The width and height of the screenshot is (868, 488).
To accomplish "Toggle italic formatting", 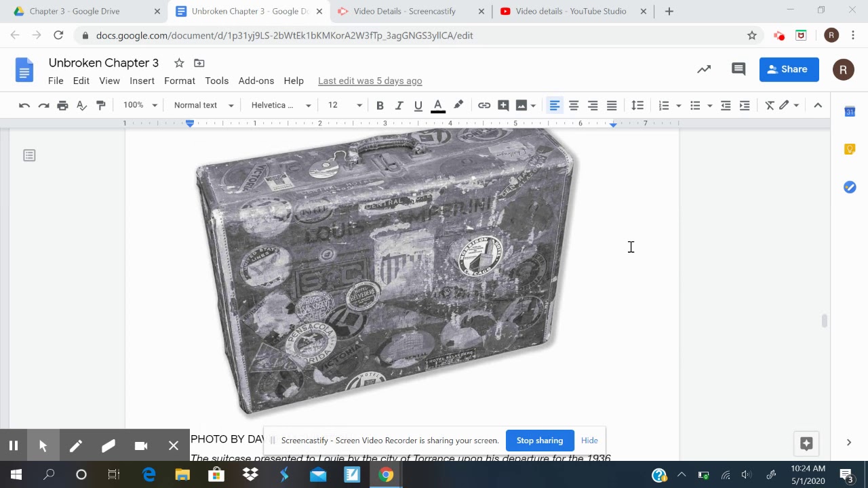I will click(399, 105).
